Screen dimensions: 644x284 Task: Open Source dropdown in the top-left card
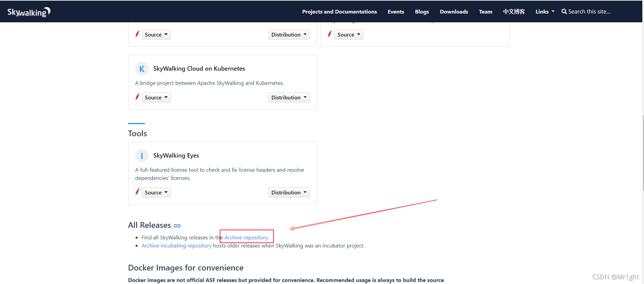[156, 34]
